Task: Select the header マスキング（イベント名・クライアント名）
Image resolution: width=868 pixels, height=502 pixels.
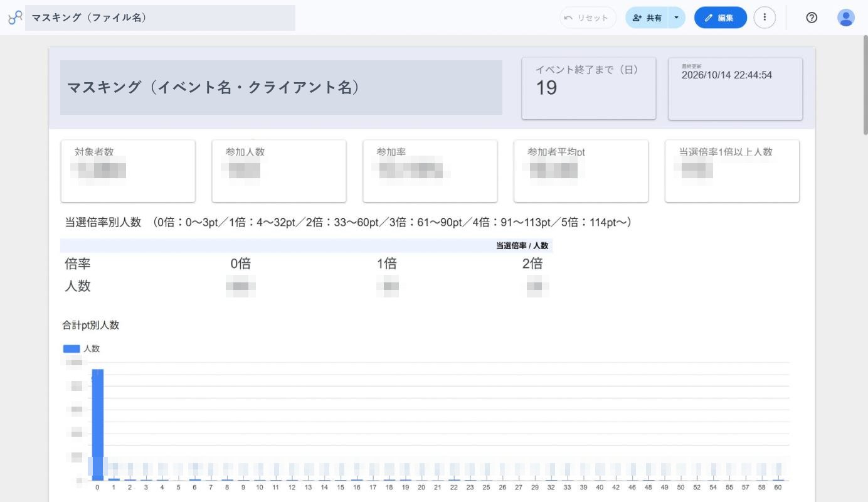Action: click(281, 87)
